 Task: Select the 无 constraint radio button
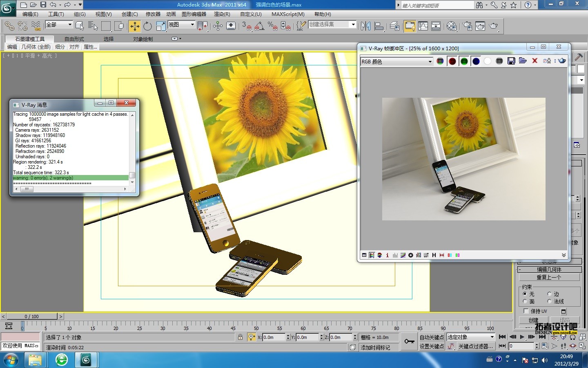point(525,294)
